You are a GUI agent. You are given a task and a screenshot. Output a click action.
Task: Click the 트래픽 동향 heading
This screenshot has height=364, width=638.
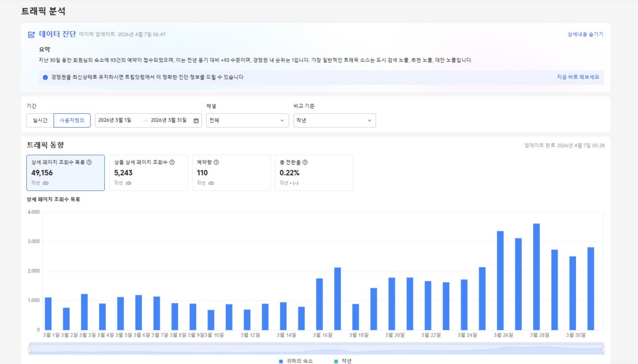45,145
